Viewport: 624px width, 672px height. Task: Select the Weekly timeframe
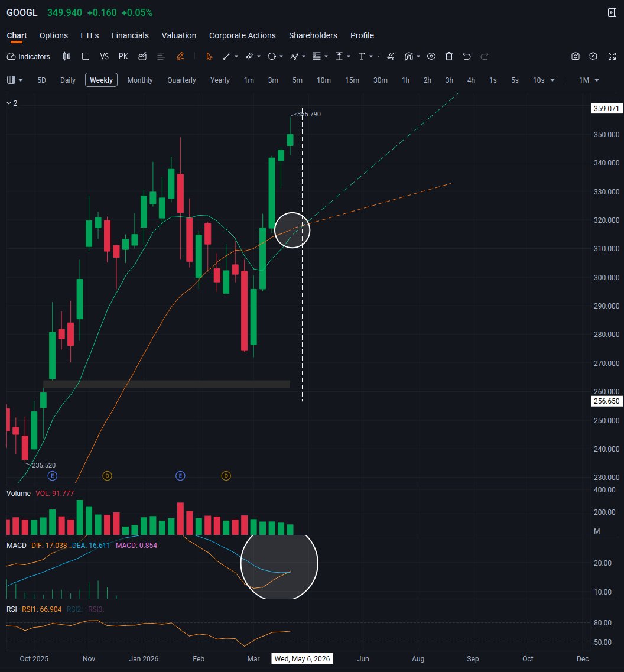click(101, 80)
